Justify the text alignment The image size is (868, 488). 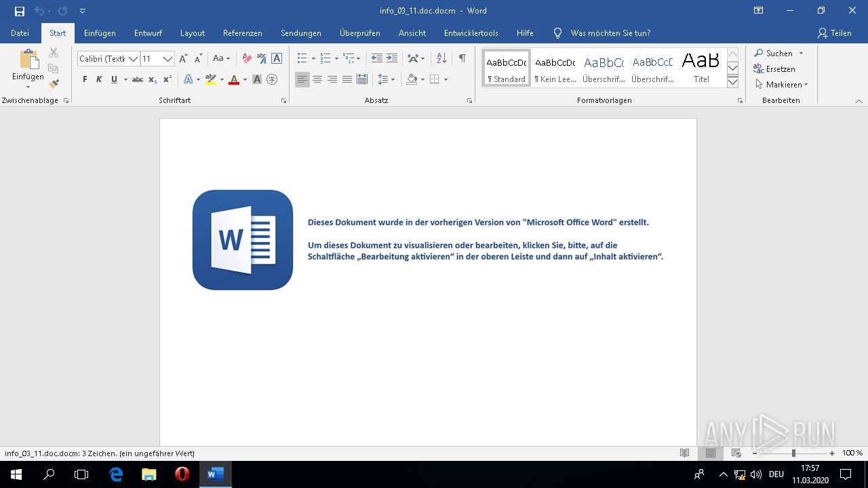[x=347, y=79]
